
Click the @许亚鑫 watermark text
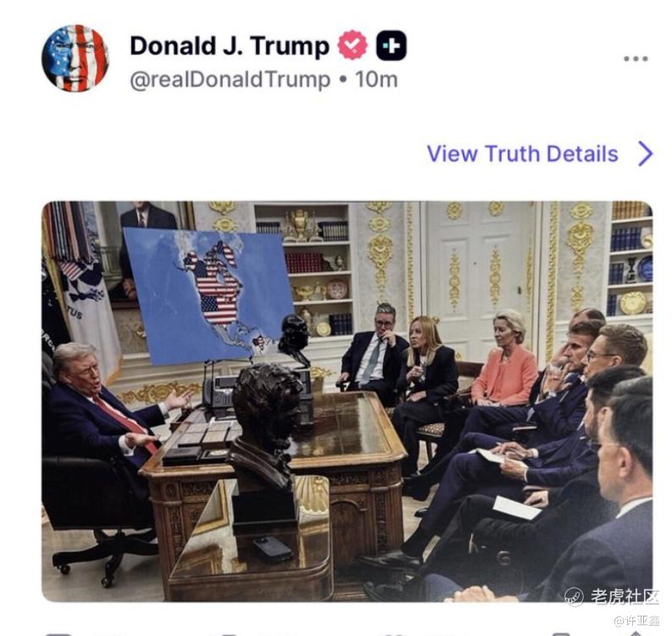pos(636,621)
